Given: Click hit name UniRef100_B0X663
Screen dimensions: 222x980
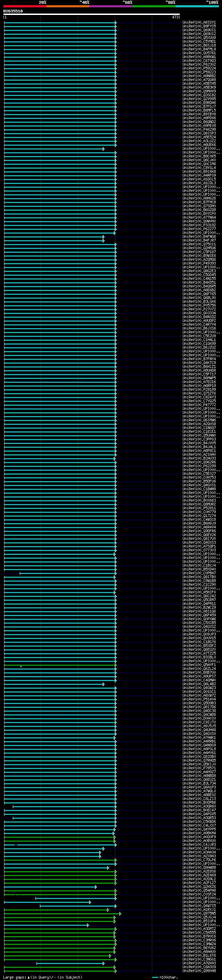Looking at the screenshot, I should coord(199,501).
